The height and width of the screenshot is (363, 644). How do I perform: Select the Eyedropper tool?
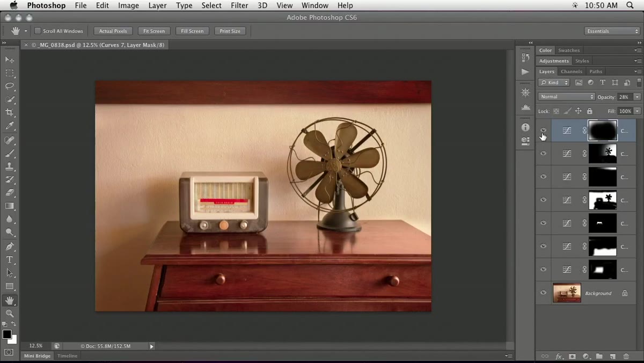coord(10,126)
